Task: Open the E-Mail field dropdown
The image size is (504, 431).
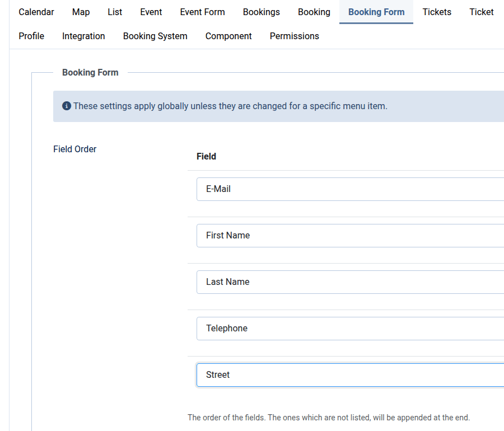Action: tap(350, 189)
